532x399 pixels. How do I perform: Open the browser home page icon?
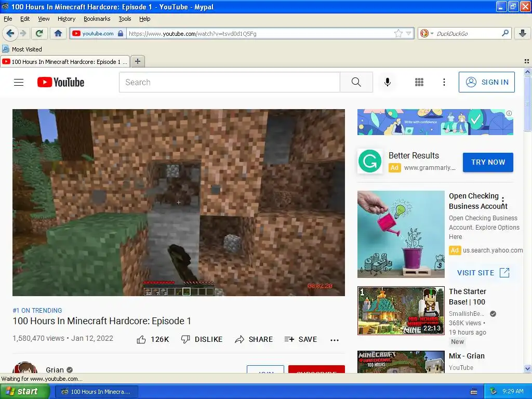pyautogui.click(x=58, y=33)
